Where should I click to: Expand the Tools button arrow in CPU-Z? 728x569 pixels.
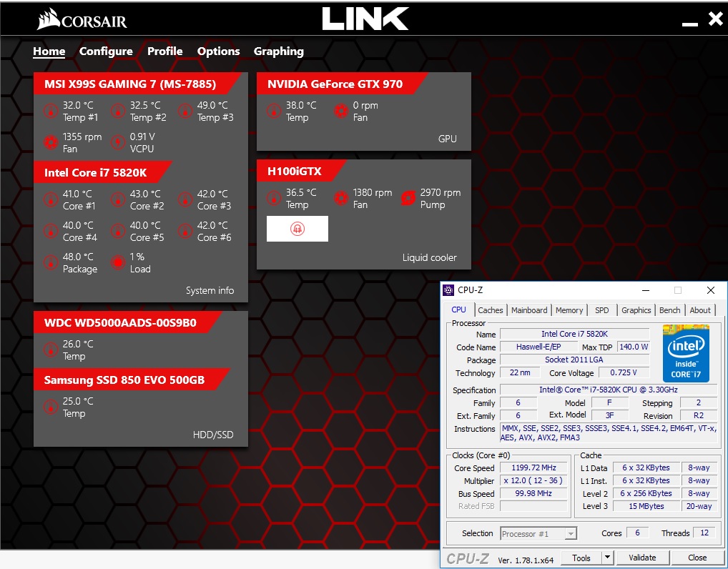click(x=607, y=558)
